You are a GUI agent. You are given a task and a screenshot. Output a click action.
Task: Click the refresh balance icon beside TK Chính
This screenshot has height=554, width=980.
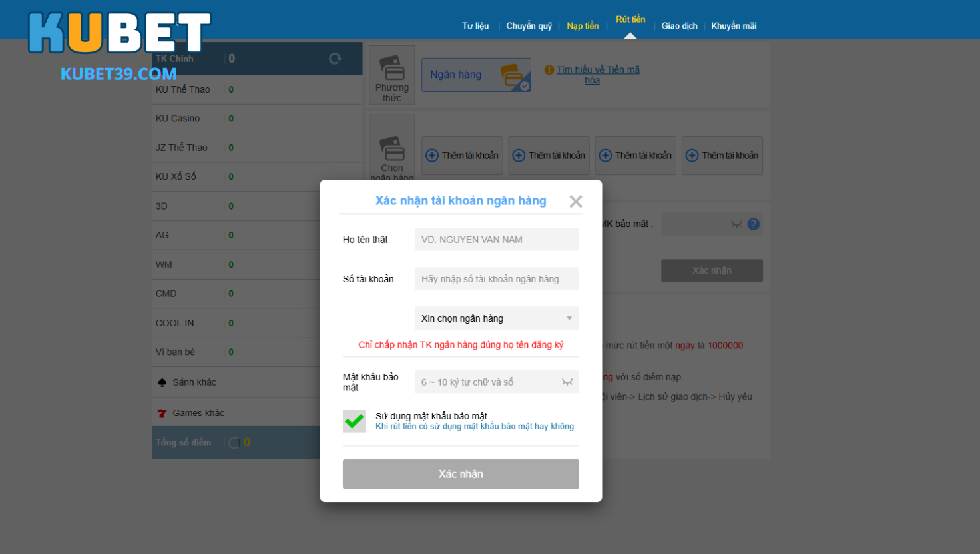[x=334, y=58]
